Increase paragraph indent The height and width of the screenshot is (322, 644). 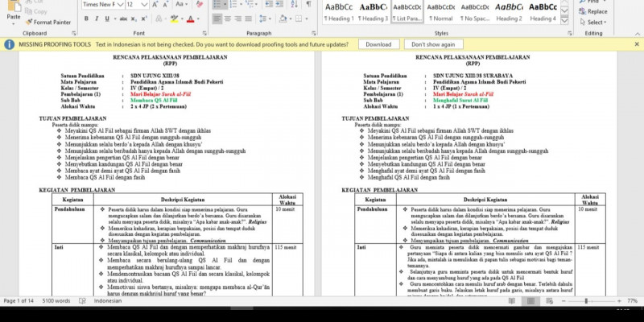pyautogui.click(x=279, y=5)
